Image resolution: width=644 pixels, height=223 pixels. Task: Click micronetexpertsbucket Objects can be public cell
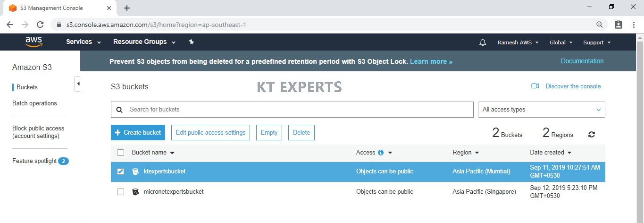point(385,192)
